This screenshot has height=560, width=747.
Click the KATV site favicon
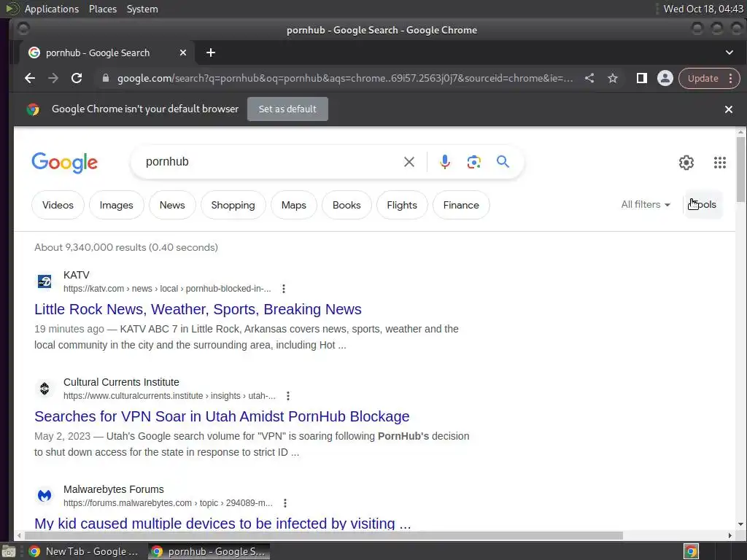pos(44,281)
